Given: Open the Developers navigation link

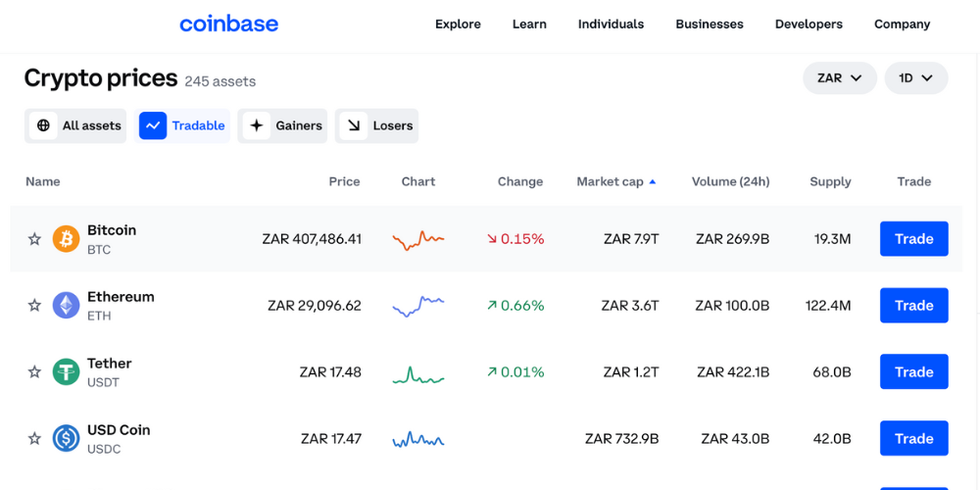Looking at the screenshot, I should pos(808,24).
